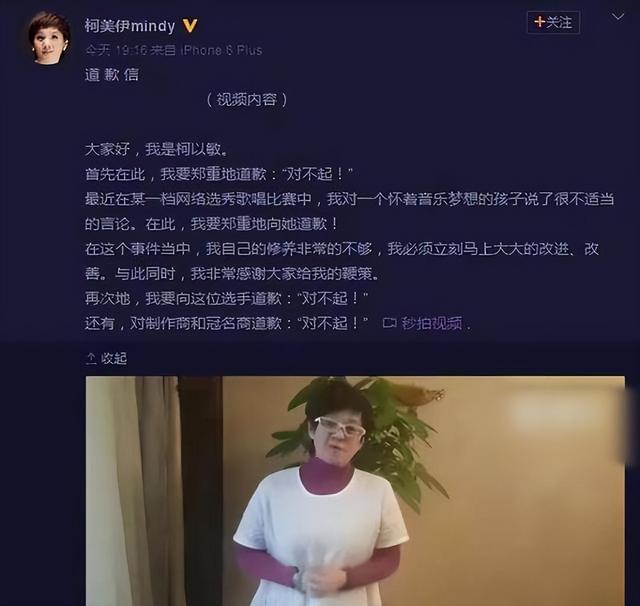Open the 秒拍视频 link
This screenshot has width=640, height=606.
tap(432, 323)
